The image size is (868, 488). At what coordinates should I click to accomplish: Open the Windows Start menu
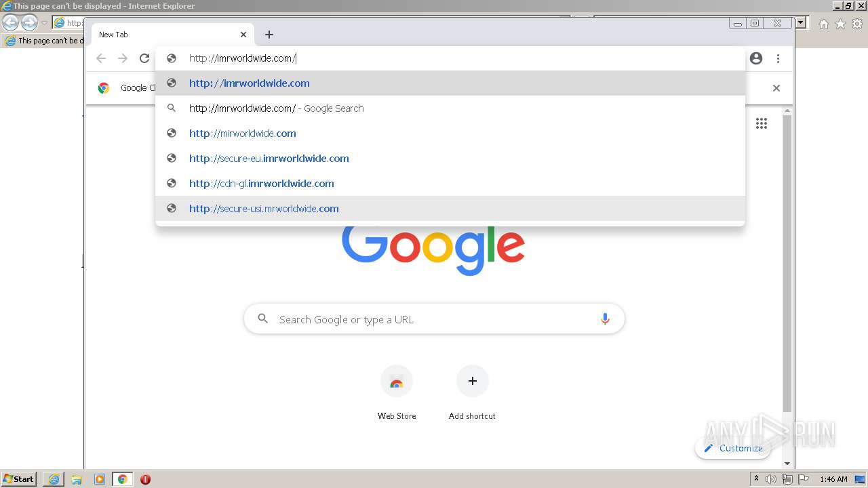coord(18,479)
